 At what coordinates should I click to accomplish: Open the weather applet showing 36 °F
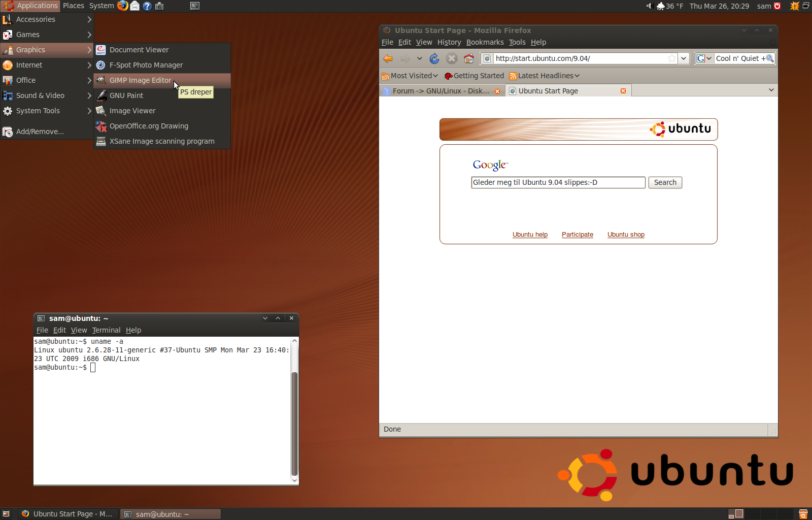click(670, 6)
